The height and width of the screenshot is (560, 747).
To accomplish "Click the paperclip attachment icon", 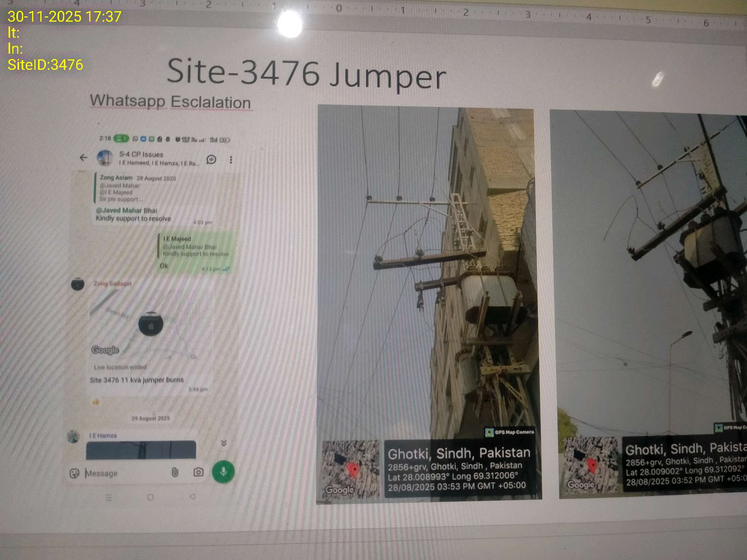I will [175, 472].
